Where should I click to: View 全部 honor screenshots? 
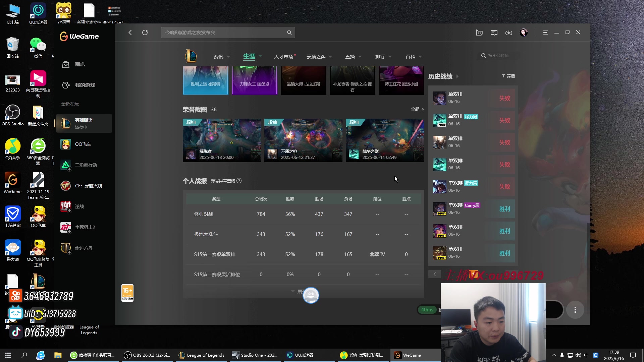(417, 109)
